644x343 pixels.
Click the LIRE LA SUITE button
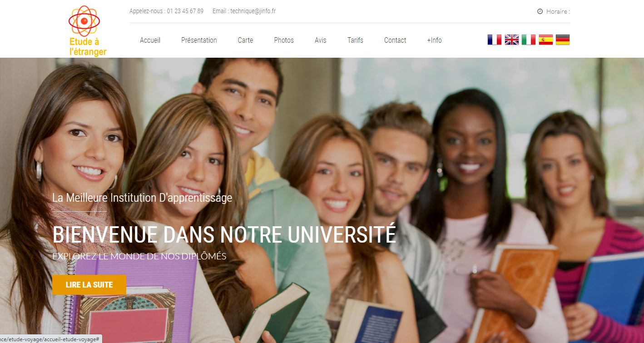pos(89,285)
